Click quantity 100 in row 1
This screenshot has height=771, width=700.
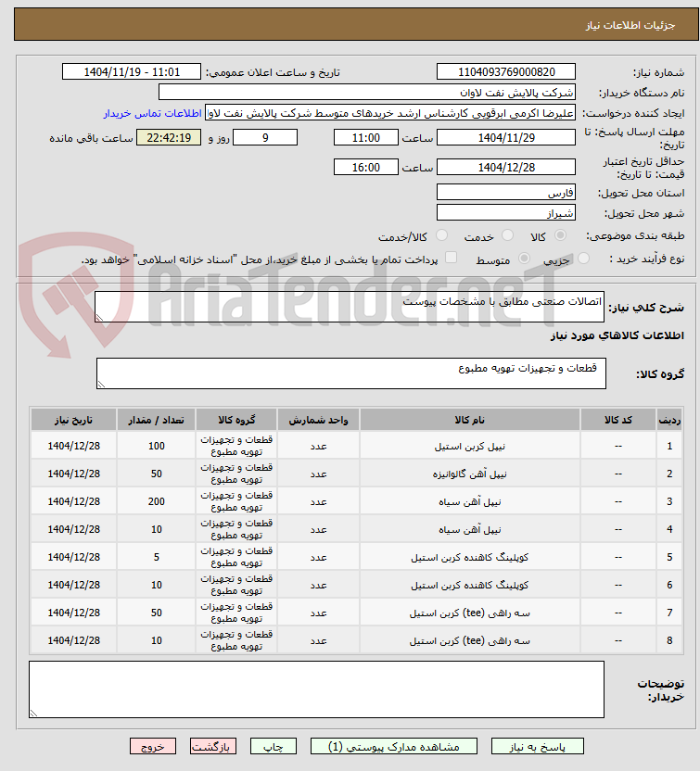[x=156, y=447]
